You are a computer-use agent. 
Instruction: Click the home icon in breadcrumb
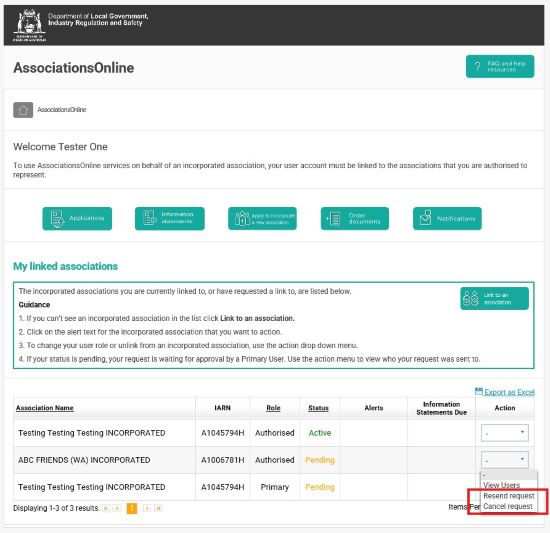(x=23, y=110)
